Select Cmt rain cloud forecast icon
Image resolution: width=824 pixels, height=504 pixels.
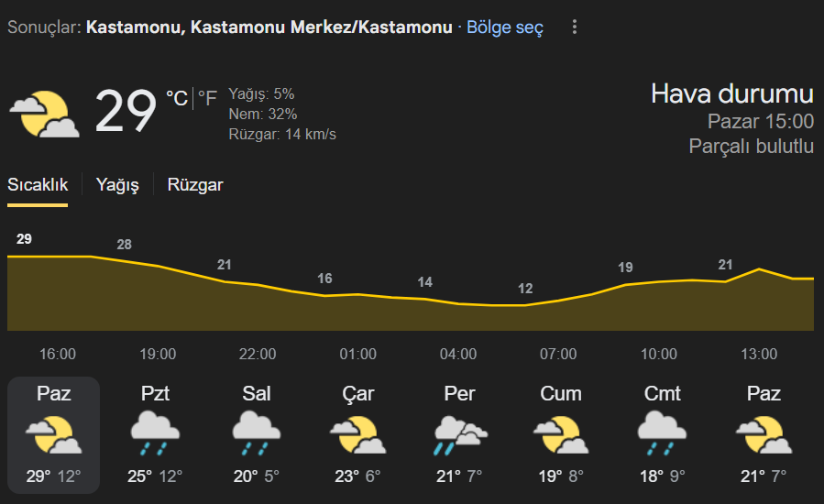click(x=662, y=433)
